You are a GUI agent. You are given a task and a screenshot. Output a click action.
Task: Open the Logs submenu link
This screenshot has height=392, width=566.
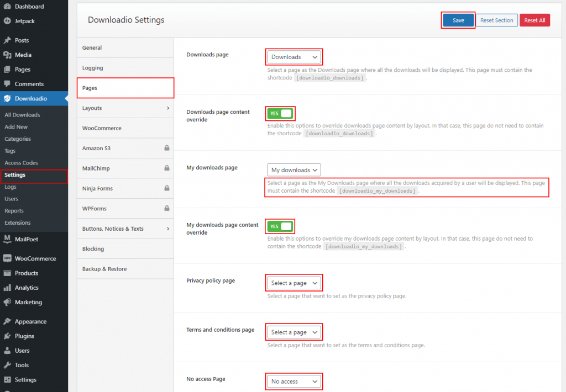pyautogui.click(x=10, y=187)
